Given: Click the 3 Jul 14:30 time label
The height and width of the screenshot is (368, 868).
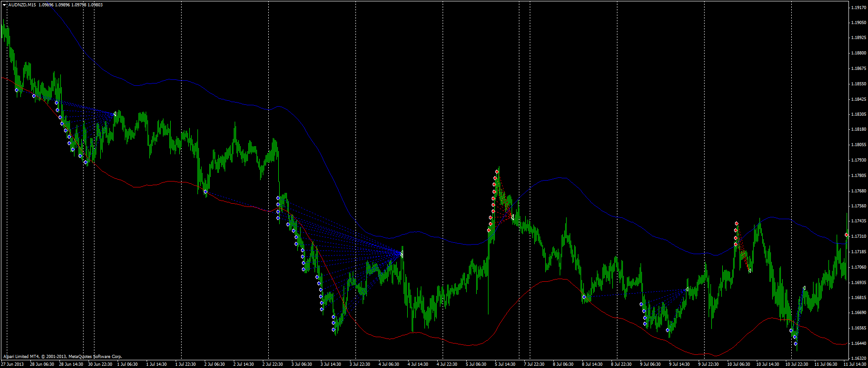Looking at the screenshot, I should pyautogui.click(x=330, y=364).
